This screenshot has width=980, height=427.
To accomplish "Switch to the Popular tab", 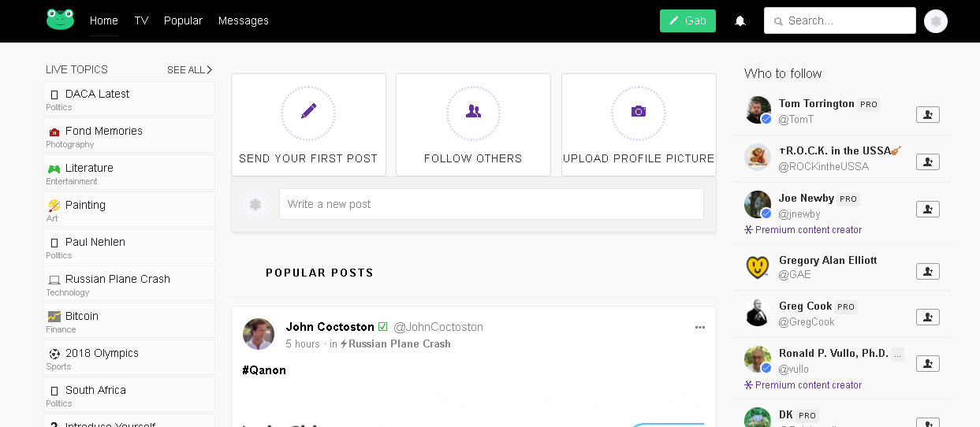I will click(x=183, y=20).
